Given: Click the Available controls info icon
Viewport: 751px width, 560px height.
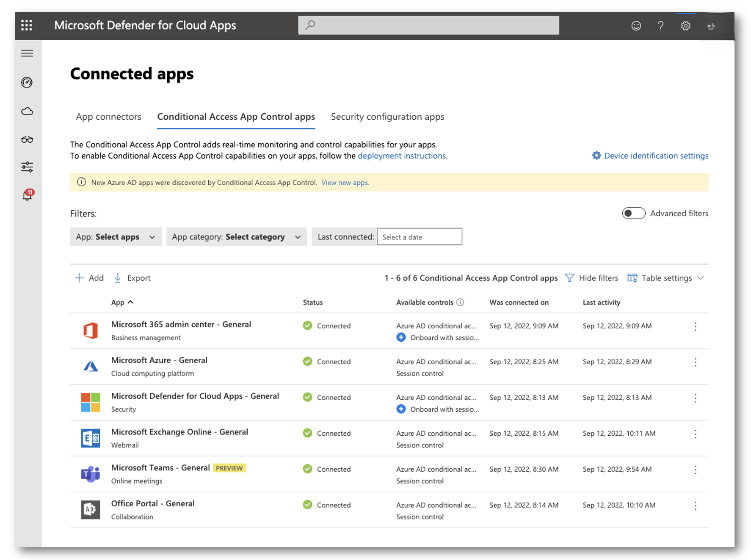Looking at the screenshot, I should point(461,302).
